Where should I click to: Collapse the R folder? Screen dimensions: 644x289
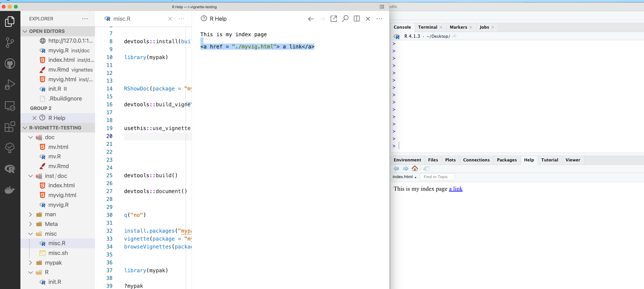click(30, 272)
